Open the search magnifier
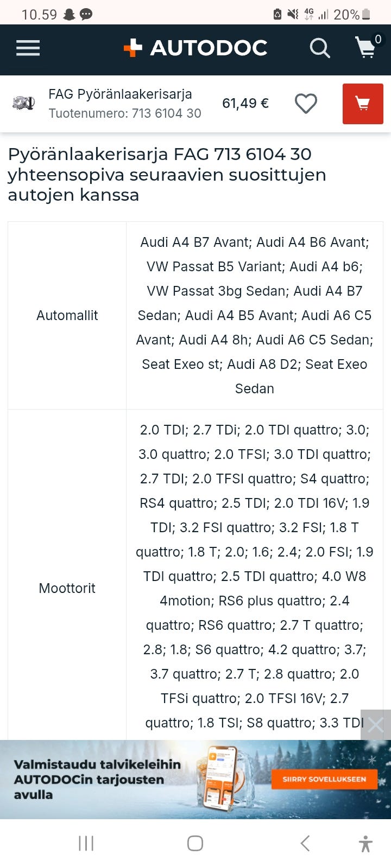391x868 pixels. click(x=320, y=49)
